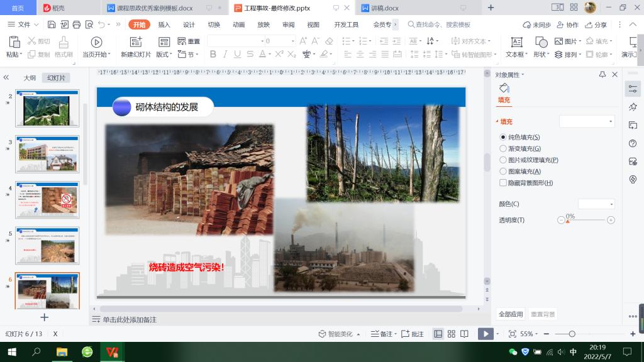
Task: Open the 55% zoom level dropdown
Action: tap(531, 334)
